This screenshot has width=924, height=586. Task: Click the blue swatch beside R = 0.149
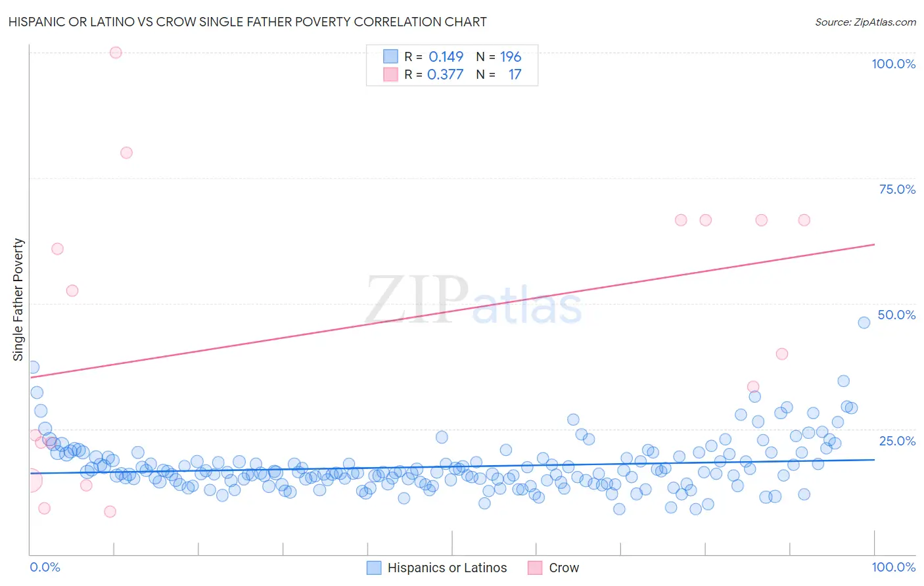390,56
